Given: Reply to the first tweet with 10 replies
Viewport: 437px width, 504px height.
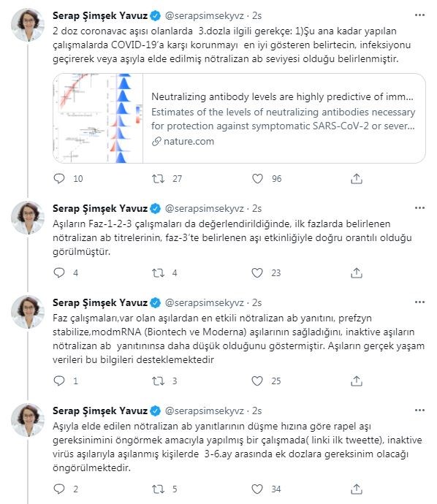Looking at the screenshot, I should pyautogui.click(x=59, y=178).
